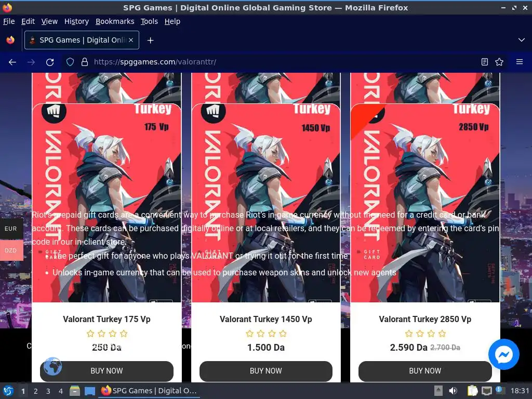The width and height of the screenshot is (532, 399).
Task: Switch currency to EUR
Action: (11, 229)
